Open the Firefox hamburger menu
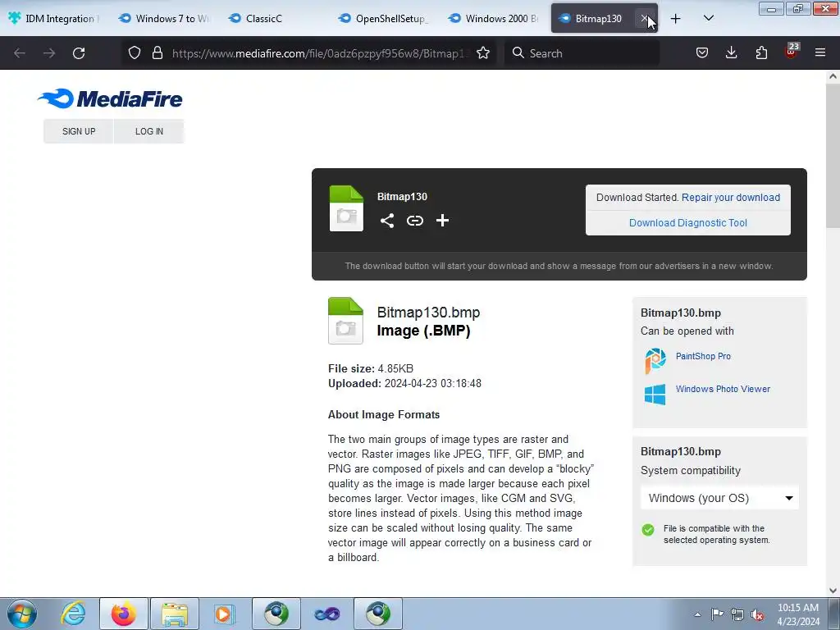Screen dimensions: 840x630 pyautogui.click(x=820, y=52)
